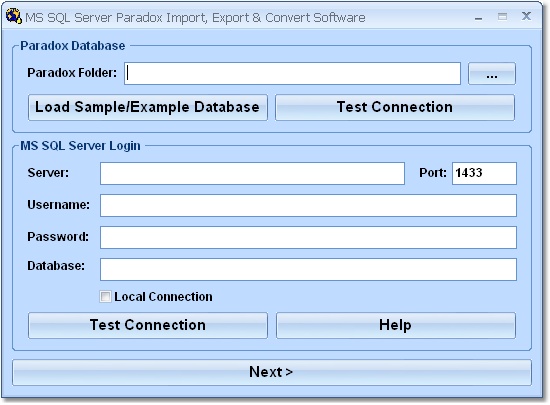Close the application window
The height and width of the screenshot is (405, 550).
point(526,16)
